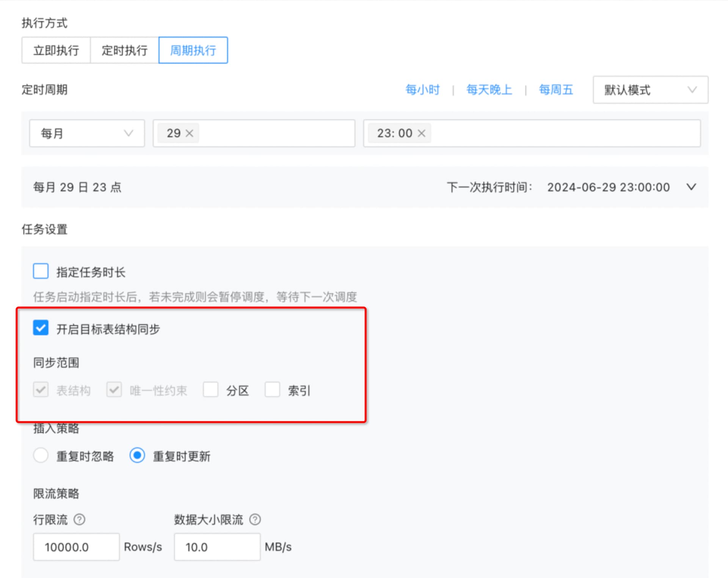Viewport: 728px width, 578px height.
Task: Click the 数据大小限流 help icon
Action: click(255, 519)
